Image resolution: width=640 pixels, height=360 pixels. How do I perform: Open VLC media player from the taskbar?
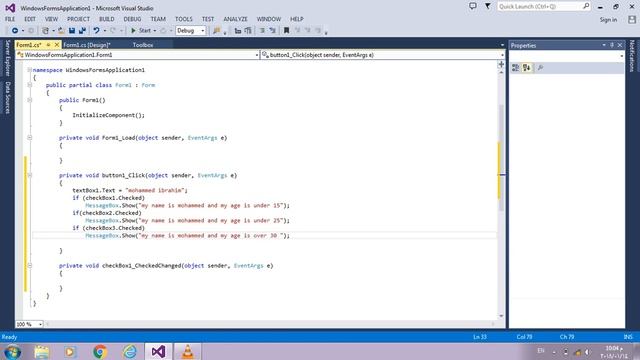pyautogui.click(x=187, y=351)
